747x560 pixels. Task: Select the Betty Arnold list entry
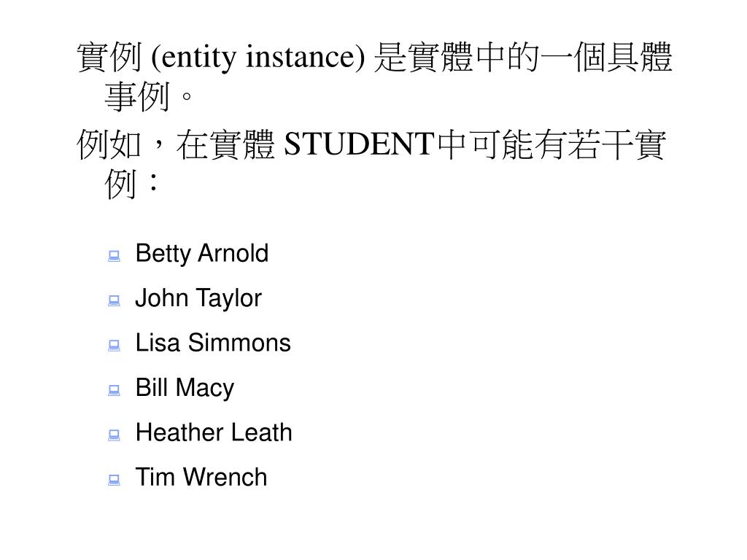pos(202,254)
